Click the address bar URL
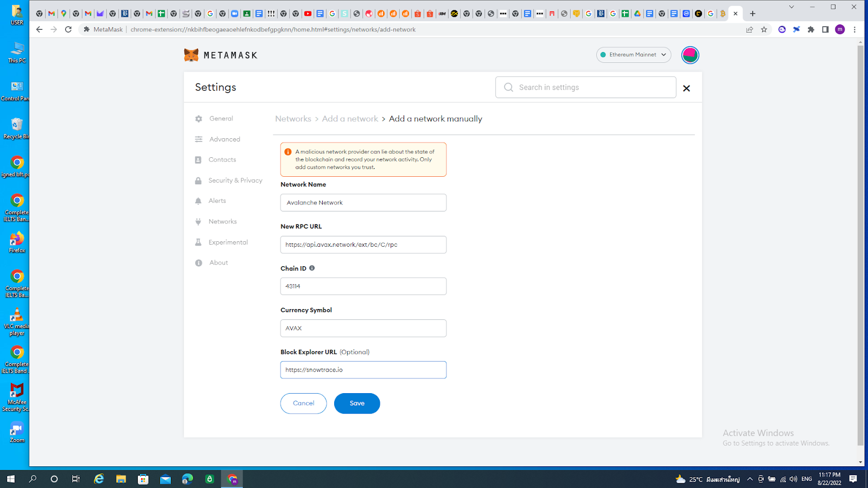868x488 pixels. pos(273,29)
